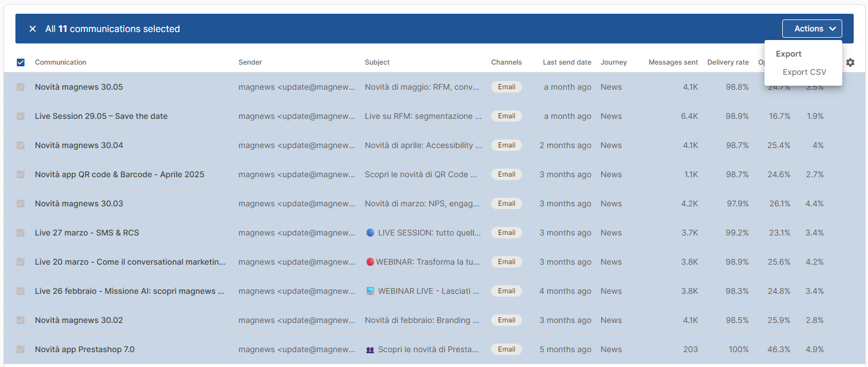This screenshot has height=367, width=868.
Task: Click Email badge in Novità magnews 30.05 row
Action: [x=507, y=87]
